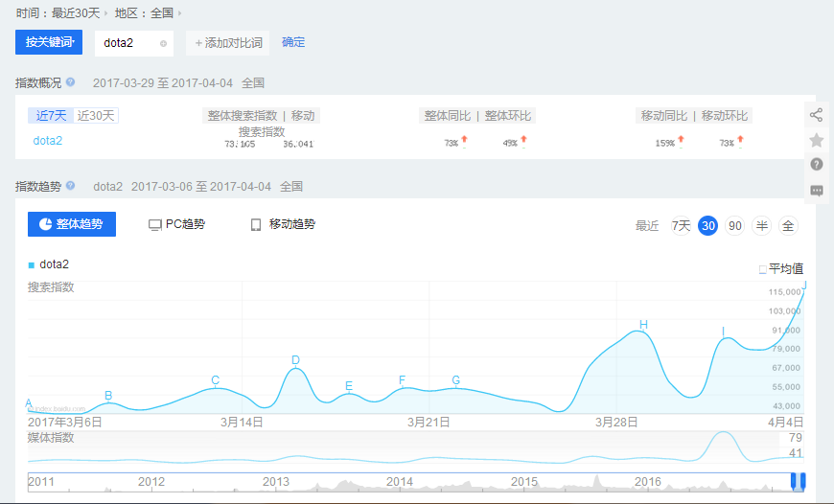The height and width of the screenshot is (504, 834).
Task: Open the help question mark sidebar icon
Action: click(817, 164)
